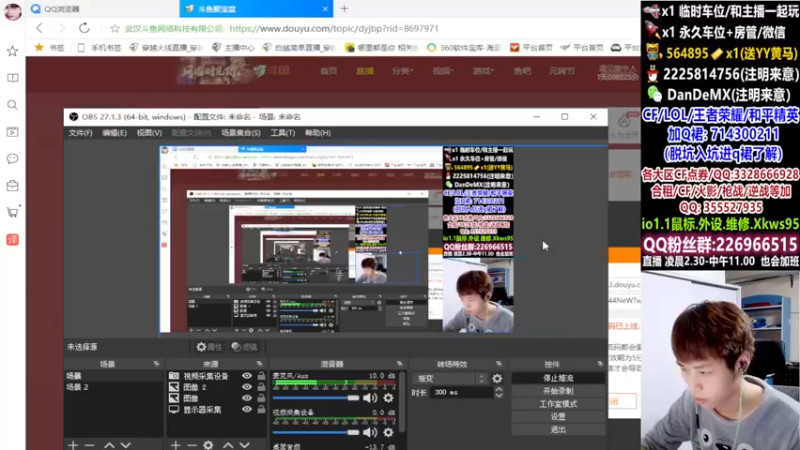
Task: Toggle lock on 显示器采集 source
Action: click(x=261, y=410)
